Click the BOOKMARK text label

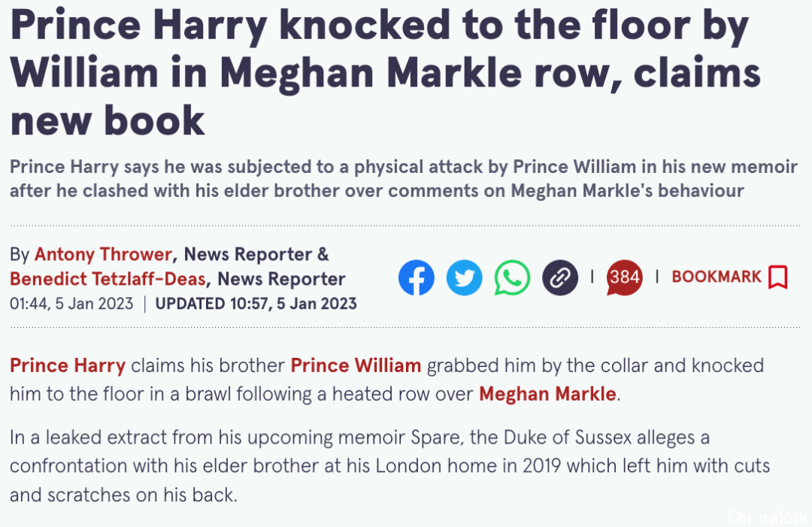pos(717,277)
